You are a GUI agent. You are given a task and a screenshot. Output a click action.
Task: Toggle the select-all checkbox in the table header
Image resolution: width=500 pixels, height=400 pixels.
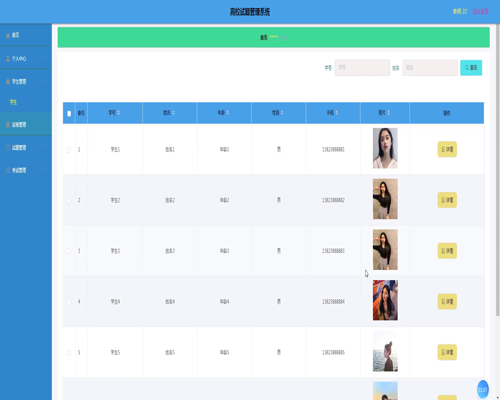point(69,113)
